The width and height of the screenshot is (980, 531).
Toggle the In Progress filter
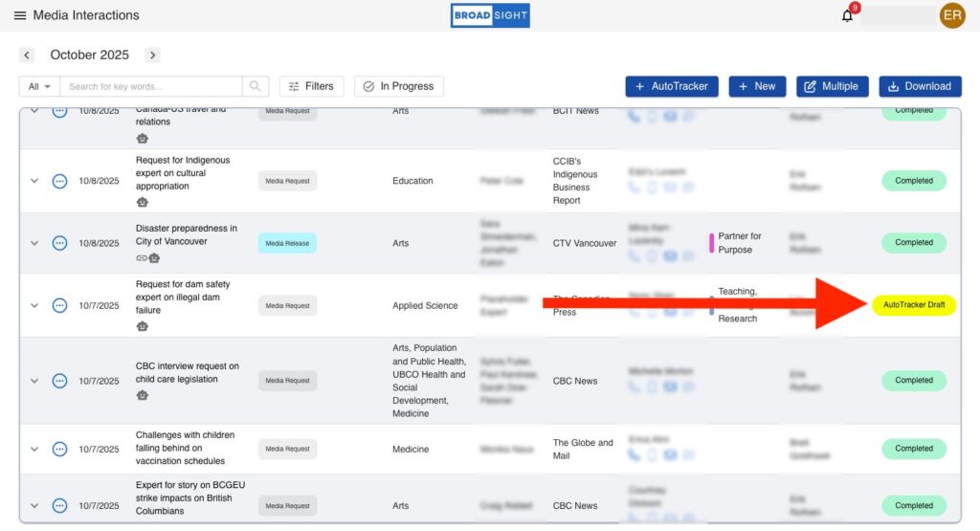[399, 86]
